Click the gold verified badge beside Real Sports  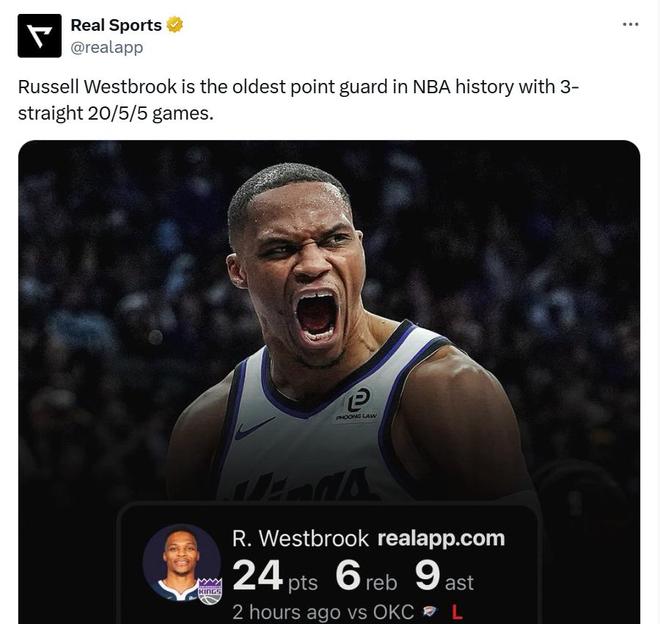point(175,25)
